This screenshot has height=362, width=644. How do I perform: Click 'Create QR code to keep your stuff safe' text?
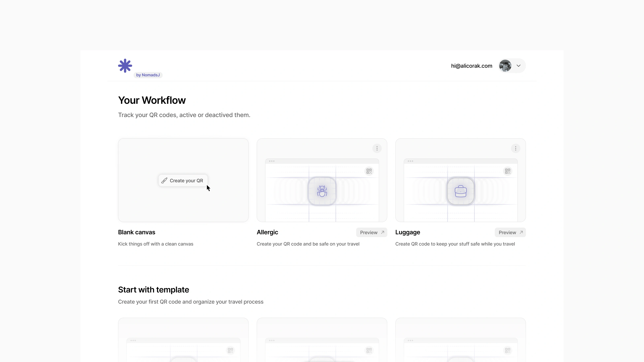455,244
